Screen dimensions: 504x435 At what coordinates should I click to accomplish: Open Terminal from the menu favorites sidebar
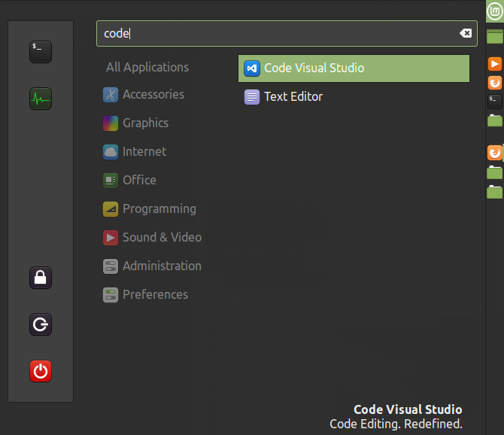[x=41, y=52]
